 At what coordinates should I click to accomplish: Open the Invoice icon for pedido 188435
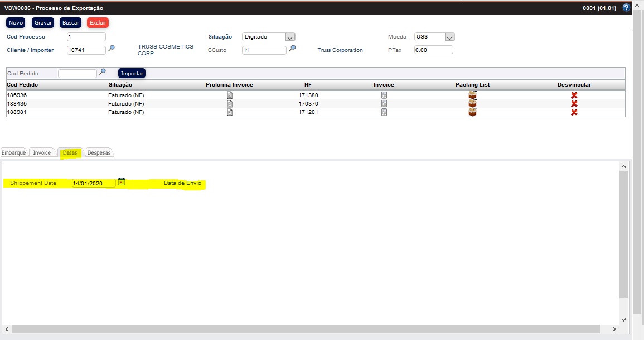click(x=383, y=103)
